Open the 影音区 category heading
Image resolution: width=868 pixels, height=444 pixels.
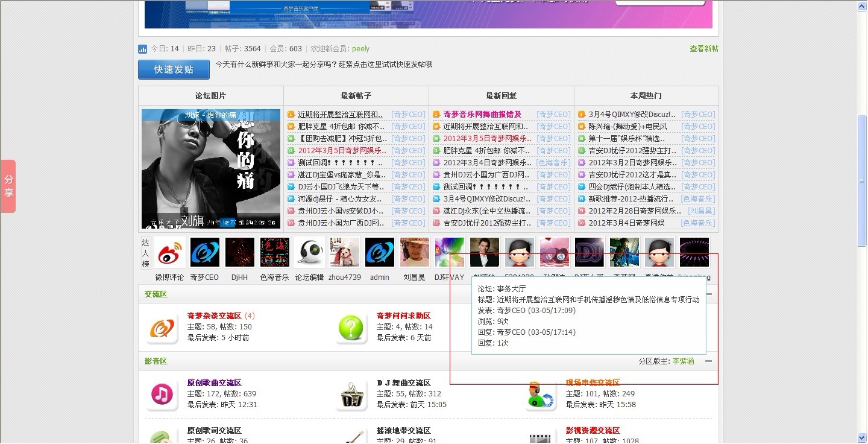(156, 361)
